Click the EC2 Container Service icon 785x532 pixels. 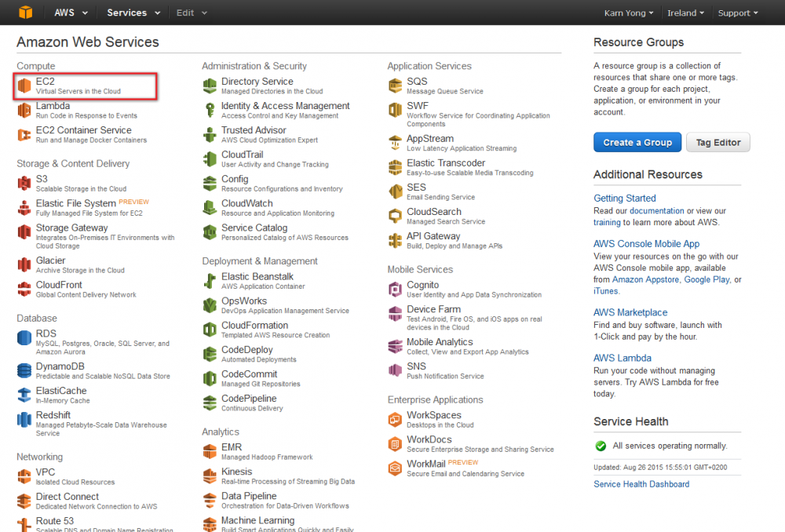pos(24,135)
